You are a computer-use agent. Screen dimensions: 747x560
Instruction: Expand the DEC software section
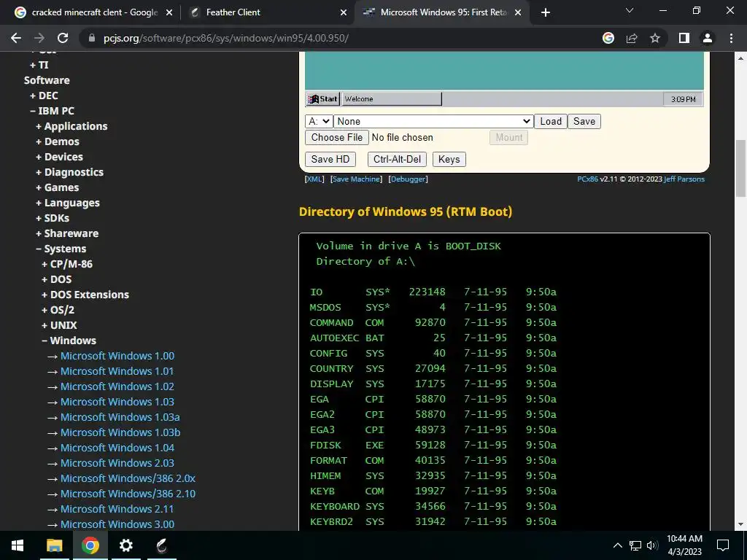coord(44,96)
